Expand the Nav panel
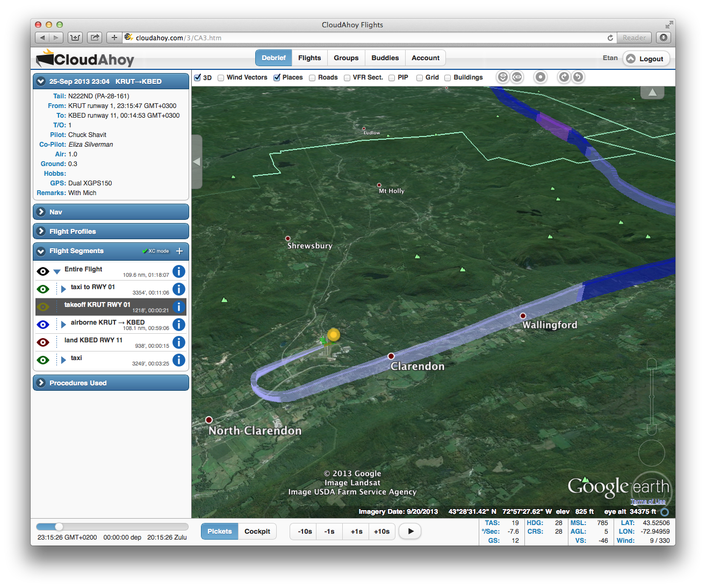The width and height of the screenshot is (706, 588). coord(111,212)
